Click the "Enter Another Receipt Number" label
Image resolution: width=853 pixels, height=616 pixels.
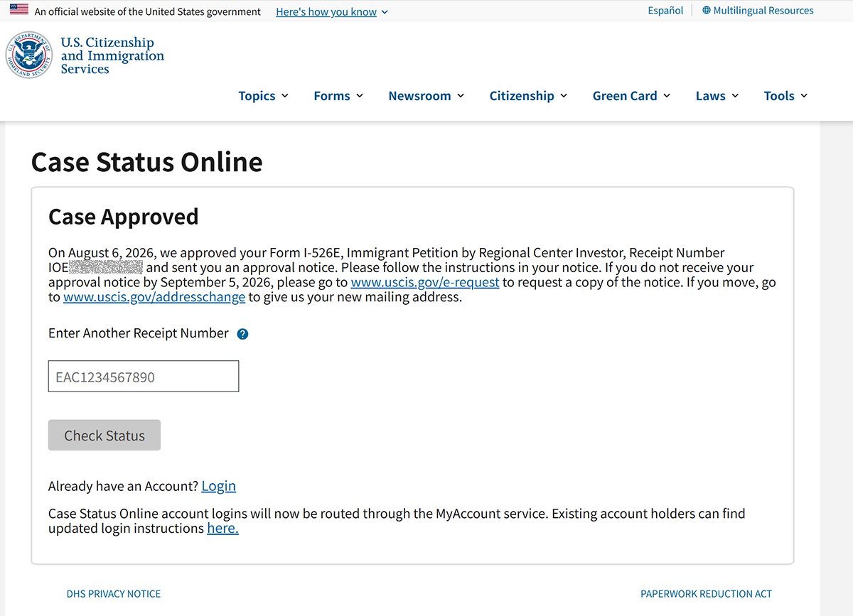(x=139, y=333)
